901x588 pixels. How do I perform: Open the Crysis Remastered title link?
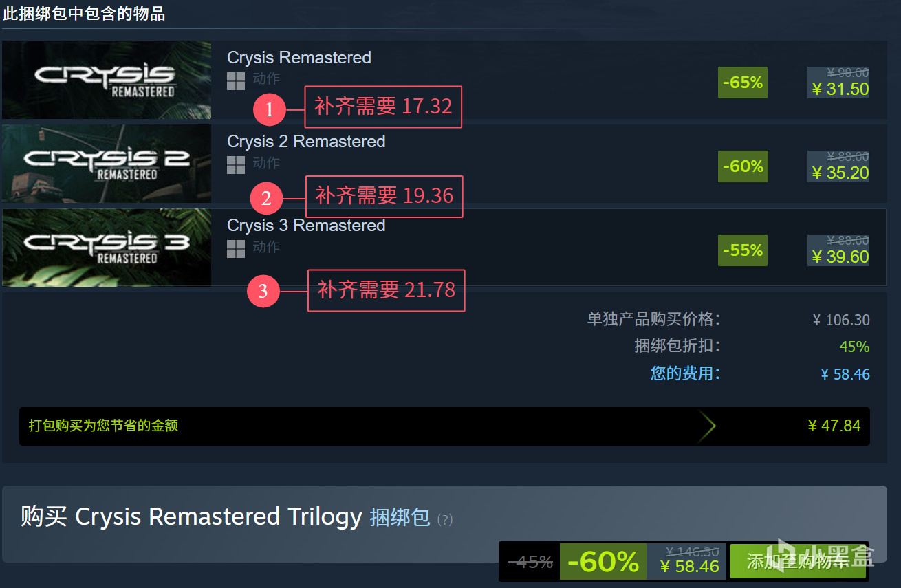[299, 58]
